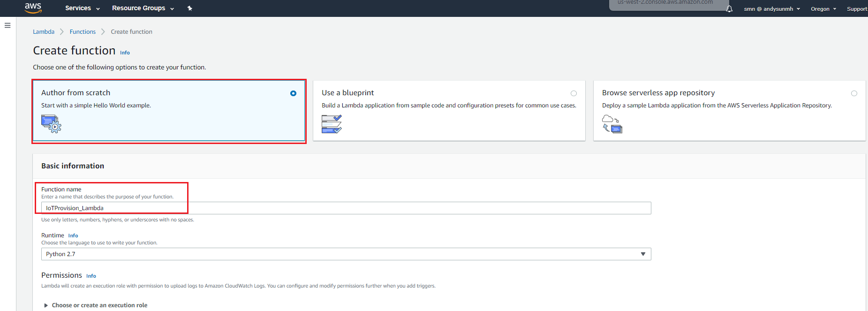Screen dimensions: 868x311
Task: Click the 'Basic information' section heading
Action: point(73,166)
